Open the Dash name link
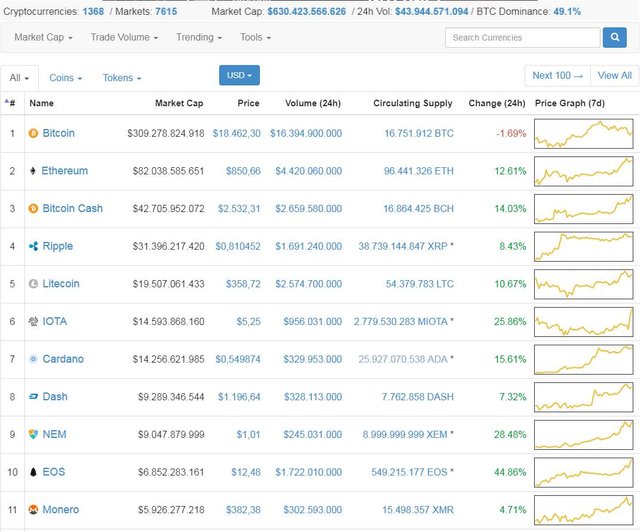Screen dimensions: 640x532 [x=55, y=396]
